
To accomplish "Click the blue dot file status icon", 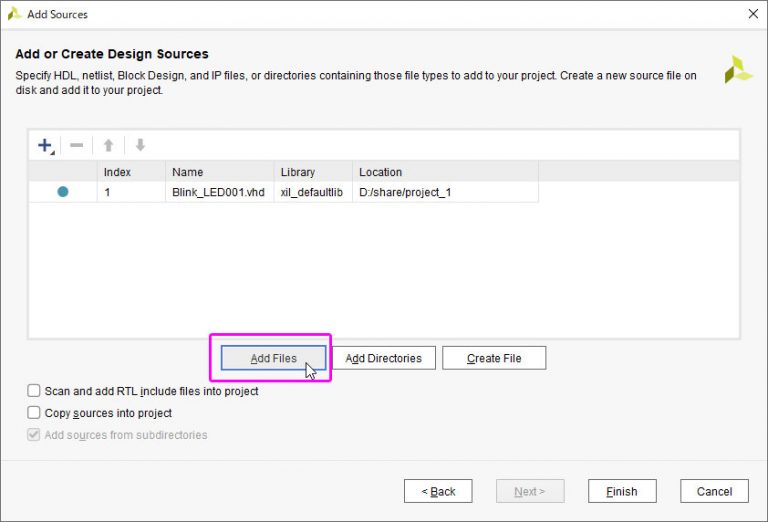I will 63,192.
